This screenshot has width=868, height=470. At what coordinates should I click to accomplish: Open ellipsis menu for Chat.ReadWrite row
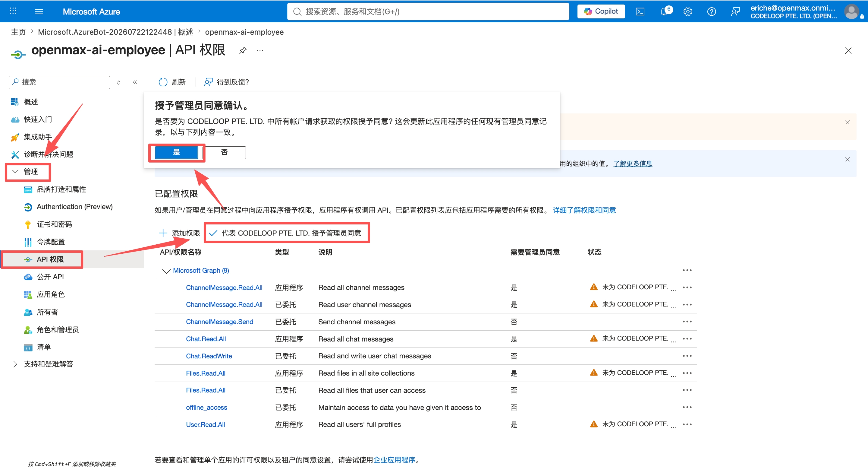coord(687,356)
